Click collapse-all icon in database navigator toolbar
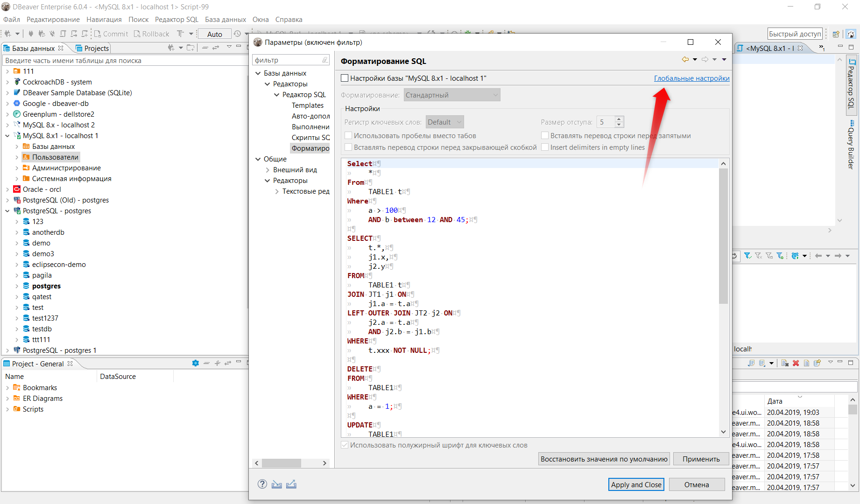The height and width of the screenshot is (504, 860). tap(204, 48)
